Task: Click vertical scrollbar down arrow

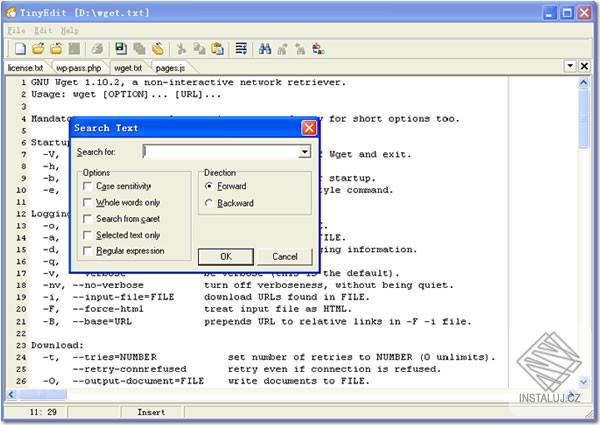Action: pyautogui.click(x=584, y=381)
